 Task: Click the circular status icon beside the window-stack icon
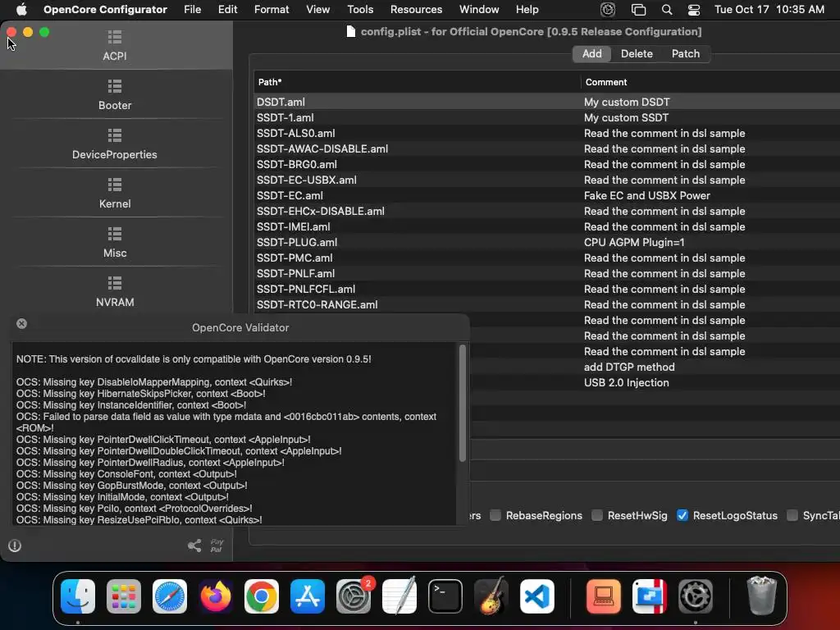coord(608,10)
